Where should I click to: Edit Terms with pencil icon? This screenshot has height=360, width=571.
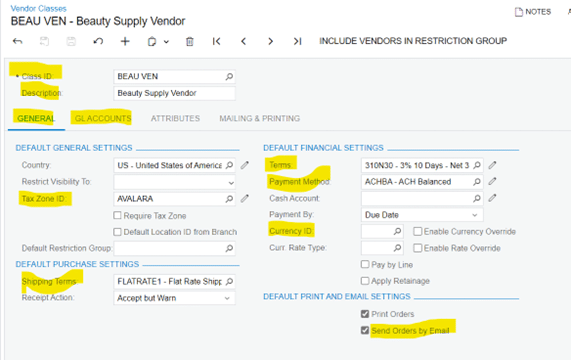(492, 165)
